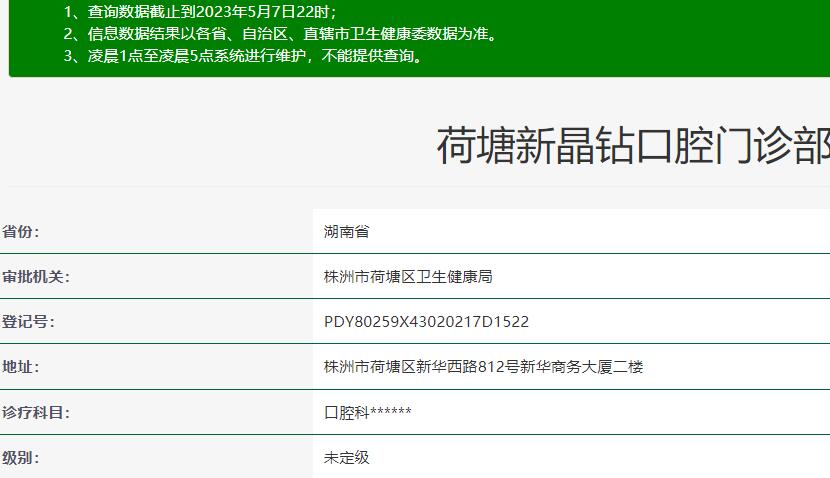Click the 诊疗科目 label
Screen dimensions: 830x478
[x=36, y=412]
